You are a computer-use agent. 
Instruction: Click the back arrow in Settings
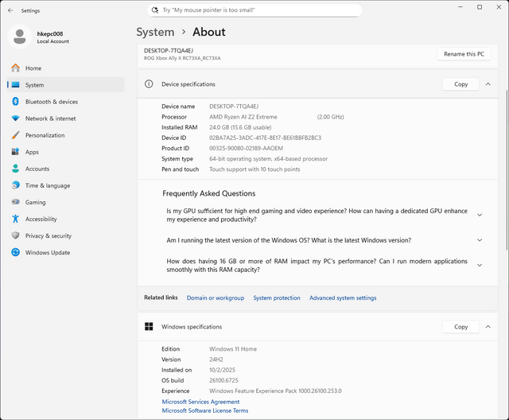(10, 10)
